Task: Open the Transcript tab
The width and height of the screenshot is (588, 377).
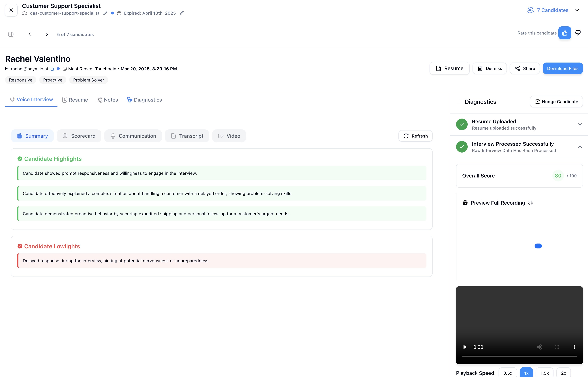Action: click(x=187, y=136)
